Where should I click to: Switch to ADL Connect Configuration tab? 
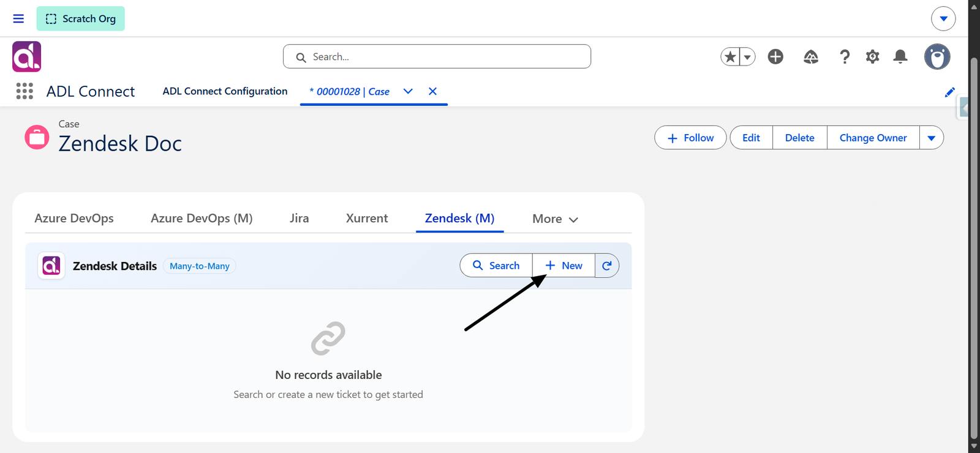coord(225,91)
